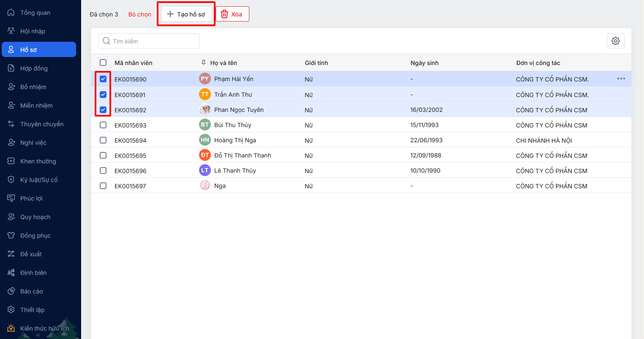Click pin icon beside Họ và tên header

tap(204, 63)
